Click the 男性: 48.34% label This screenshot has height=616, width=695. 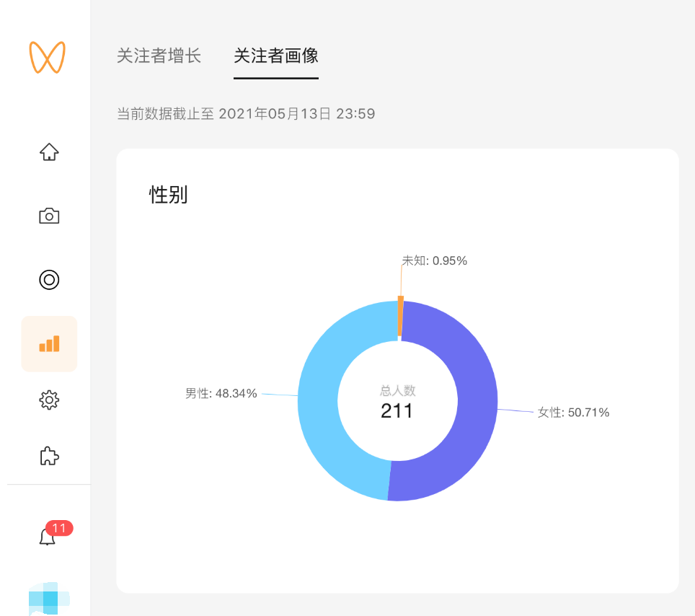coord(221,394)
